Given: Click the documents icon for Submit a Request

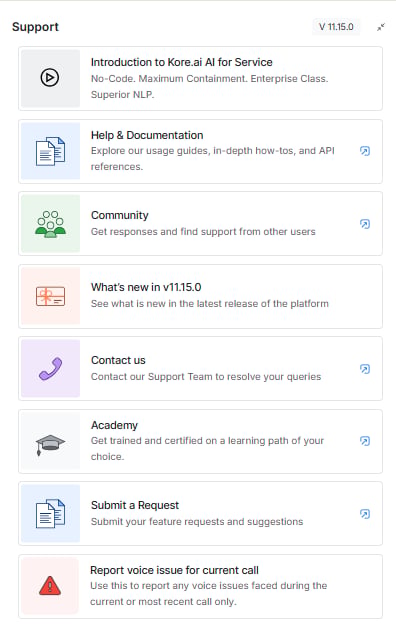Looking at the screenshot, I should (50, 513).
